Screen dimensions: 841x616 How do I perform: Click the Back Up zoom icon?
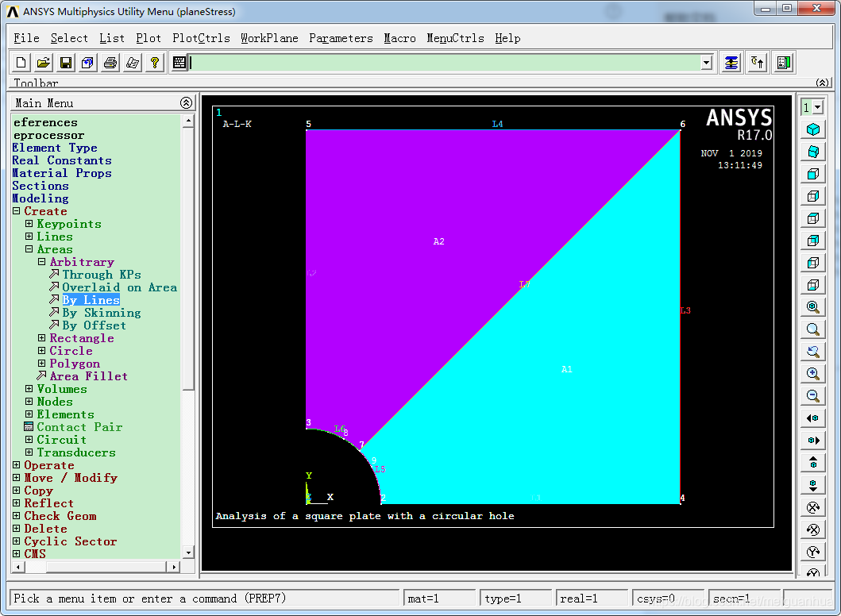coord(813,352)
